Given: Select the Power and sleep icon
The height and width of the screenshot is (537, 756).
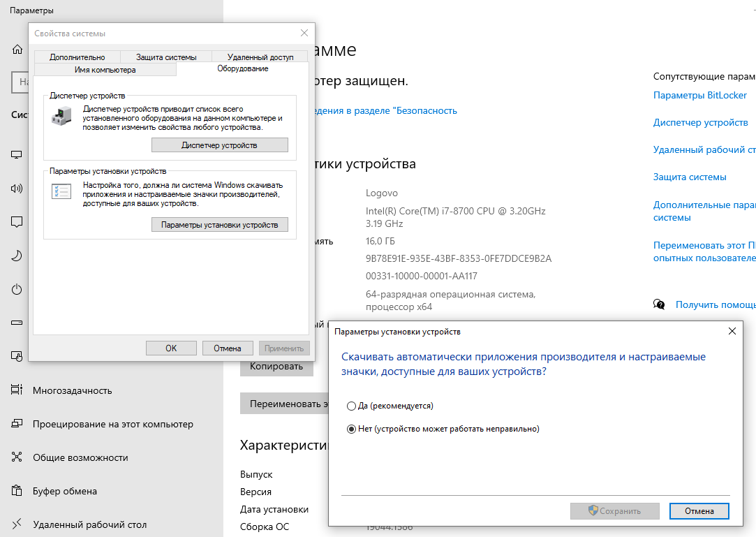Looking at the screenshot, I should (x=17, y=289).
